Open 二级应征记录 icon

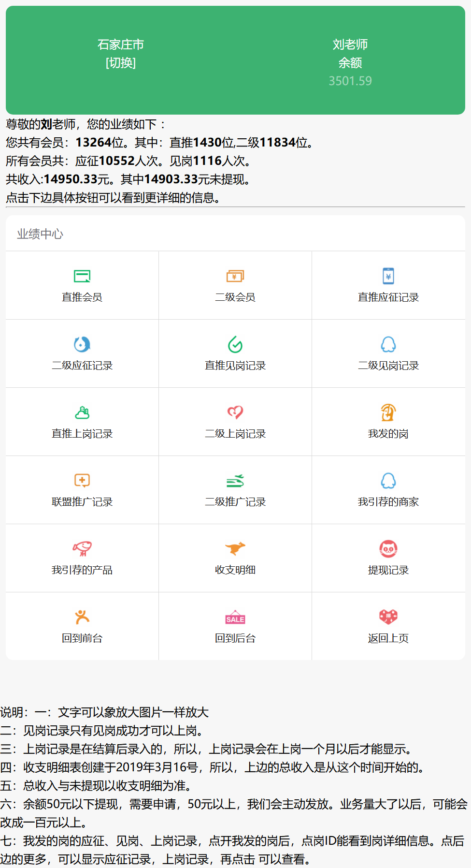tap(82, 344)
